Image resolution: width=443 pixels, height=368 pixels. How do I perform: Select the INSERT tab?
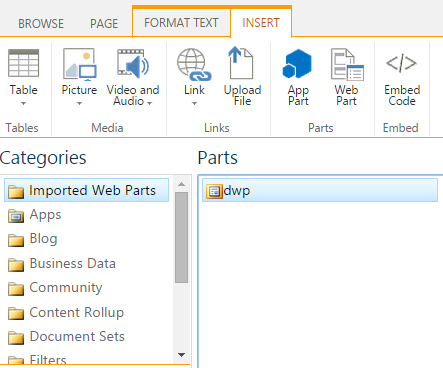261,23
